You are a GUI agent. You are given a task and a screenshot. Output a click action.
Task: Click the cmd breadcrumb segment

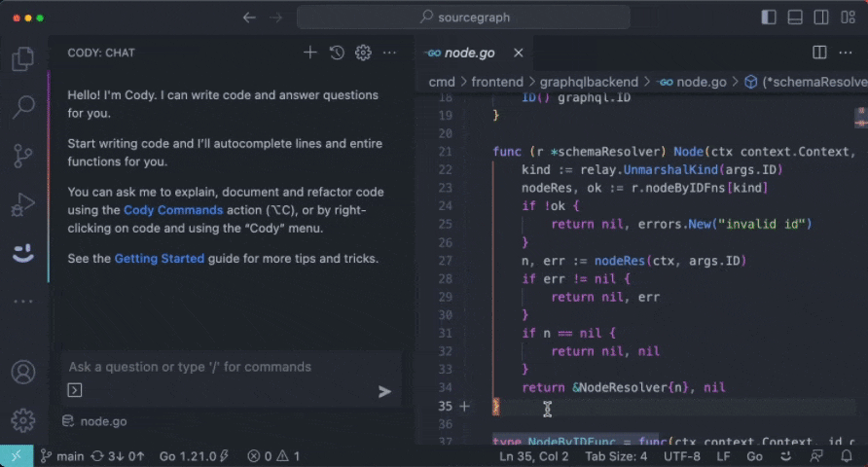[442, 82]
